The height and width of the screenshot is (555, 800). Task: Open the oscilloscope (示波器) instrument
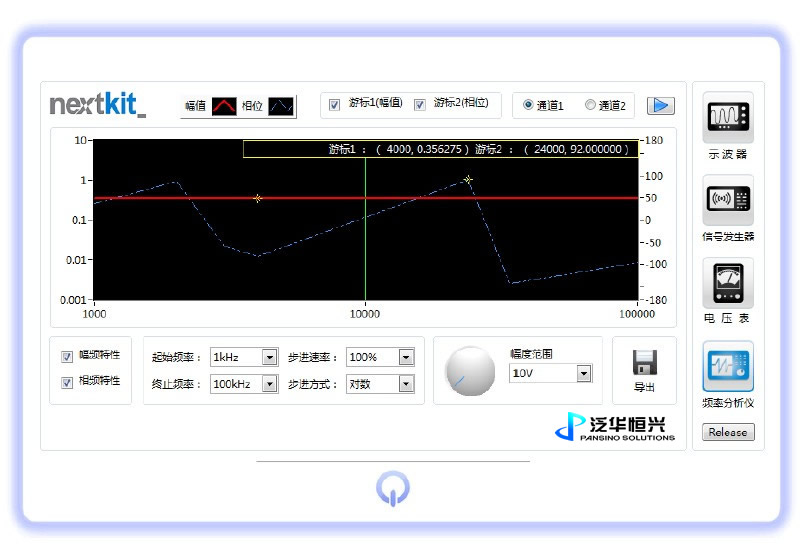[x=728, y=118]
